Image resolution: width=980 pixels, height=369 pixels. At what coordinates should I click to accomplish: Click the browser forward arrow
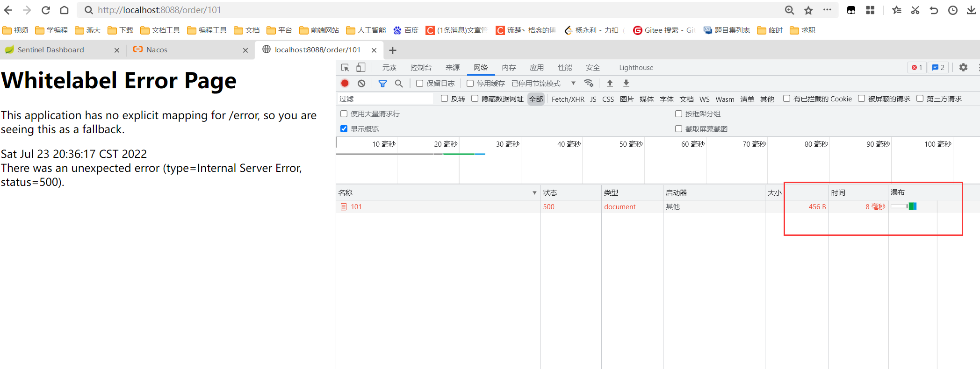[x=27, y=10]
